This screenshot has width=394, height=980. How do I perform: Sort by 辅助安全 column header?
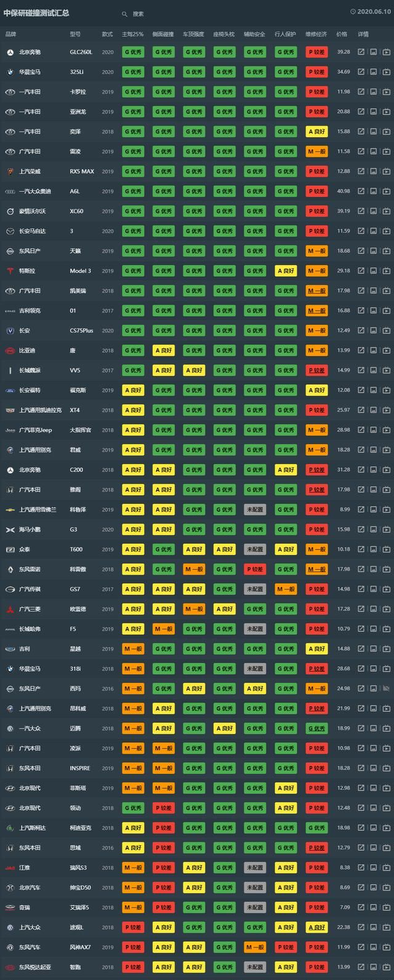(255, 34)
